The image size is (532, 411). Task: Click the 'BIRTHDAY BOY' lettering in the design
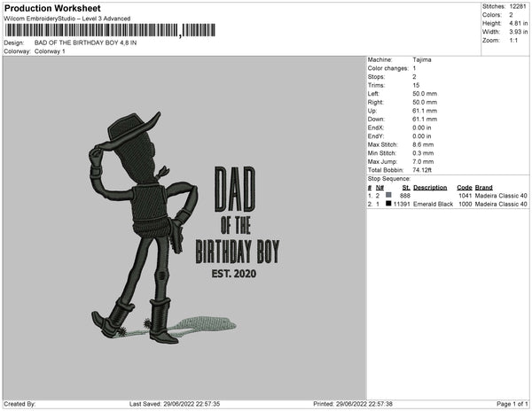coord(238,252)
